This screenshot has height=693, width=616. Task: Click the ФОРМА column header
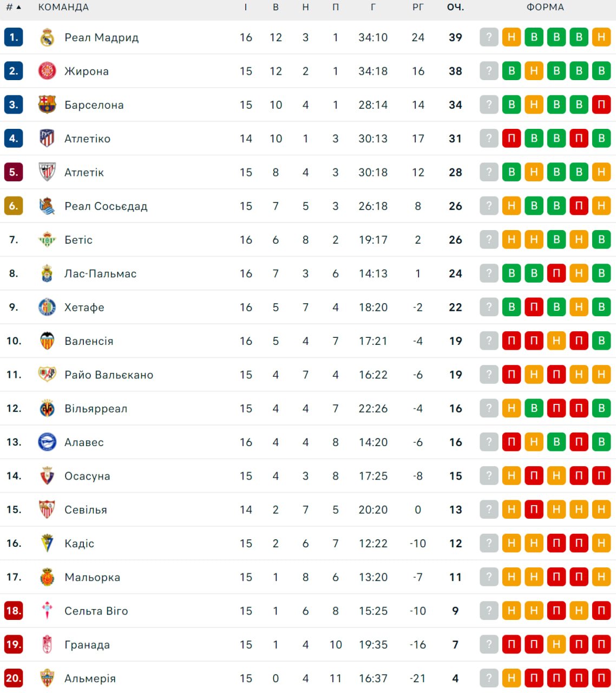pyautogui.click(x=545, y=8)
